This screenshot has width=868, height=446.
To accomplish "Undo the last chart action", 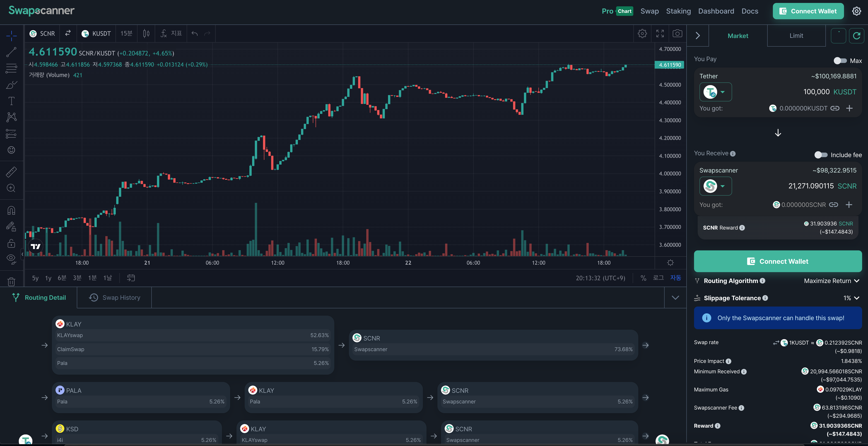I will click(x=194, y=33).
